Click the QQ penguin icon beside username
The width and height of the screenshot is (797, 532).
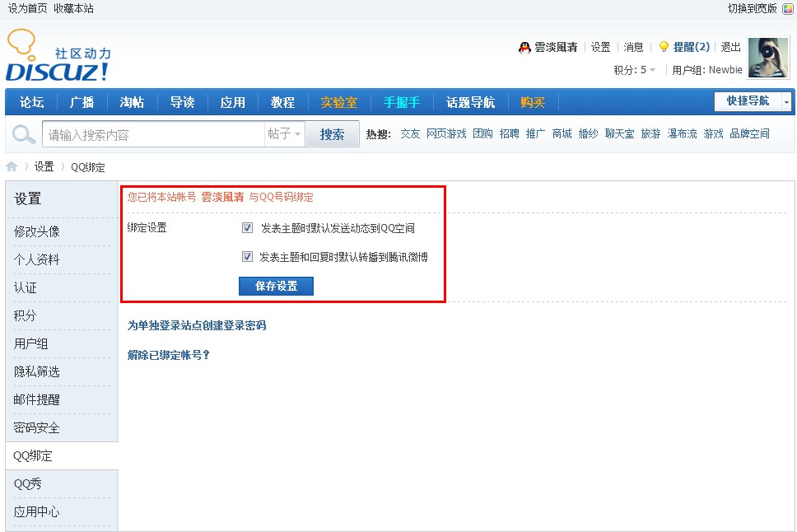click(x=524, y=47)
